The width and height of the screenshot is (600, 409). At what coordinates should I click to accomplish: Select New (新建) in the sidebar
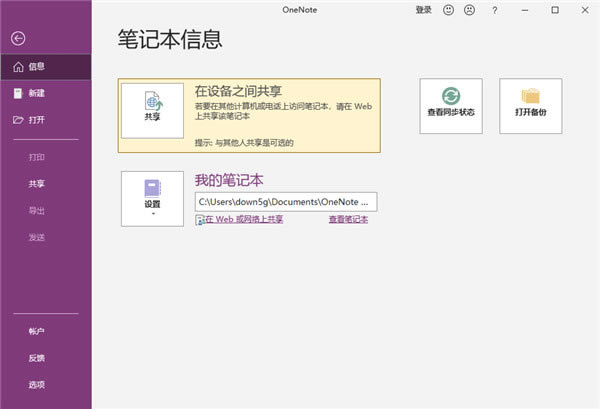pos(36,93)
